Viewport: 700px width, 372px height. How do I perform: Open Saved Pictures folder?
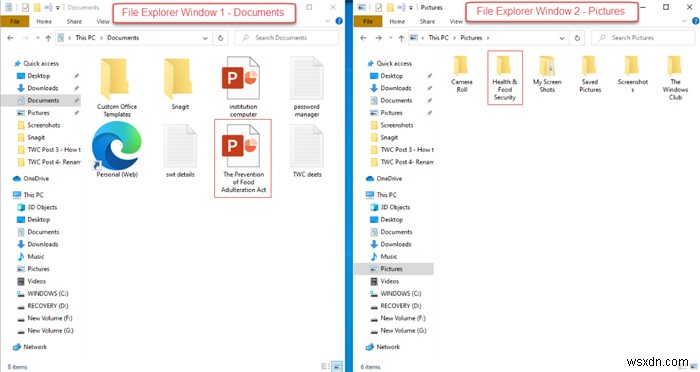(590, 74)
